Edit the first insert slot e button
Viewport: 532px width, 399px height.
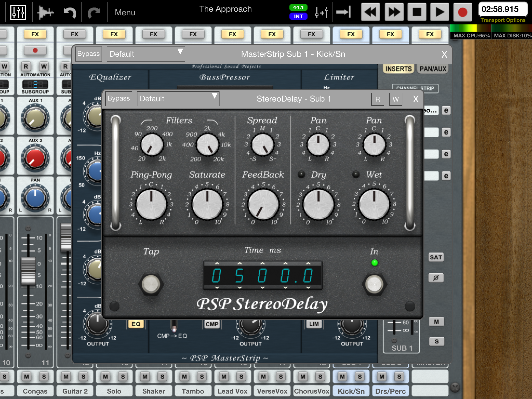(x=446, y=110)
